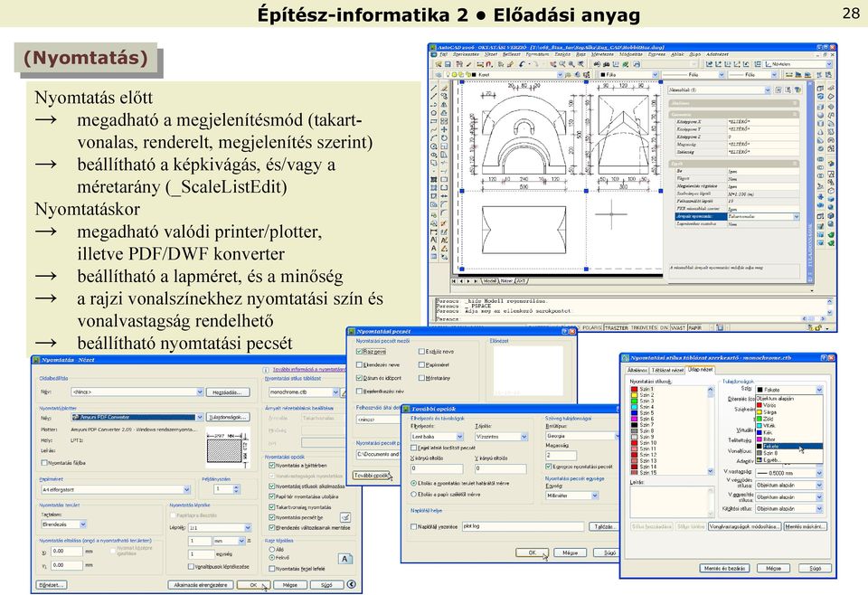Click the Undo arrow in AutoCAD toolbar

coord(522,64)
